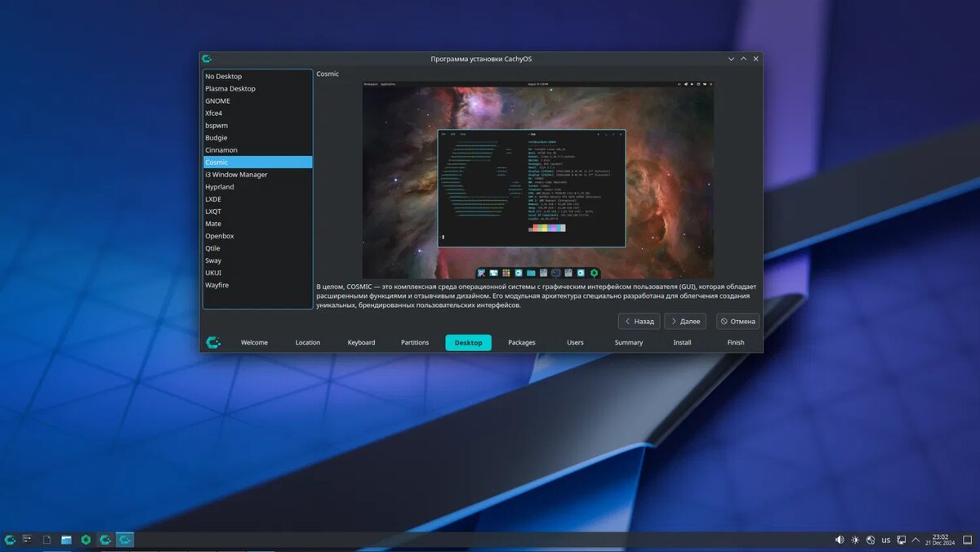Open the brightness tray icon
The width and height of the screenshot is (980, 552).
[x=855, y=540]
